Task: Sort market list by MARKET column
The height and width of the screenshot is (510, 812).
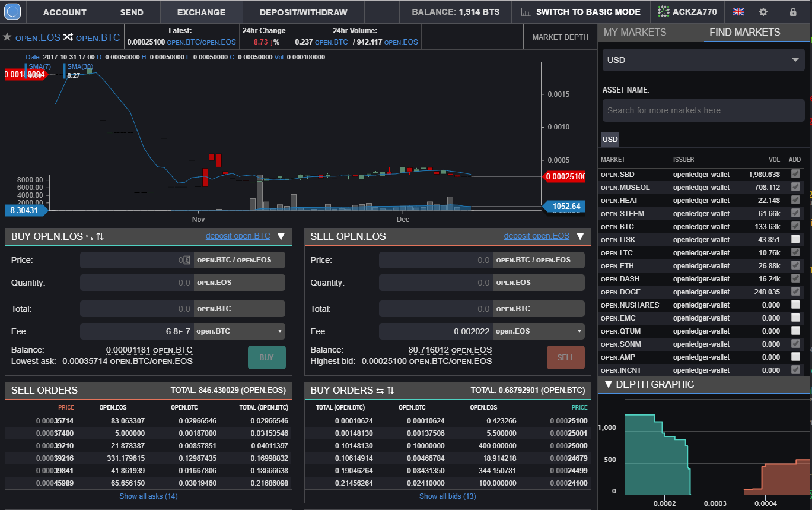Action: click(x=613, y=160)
